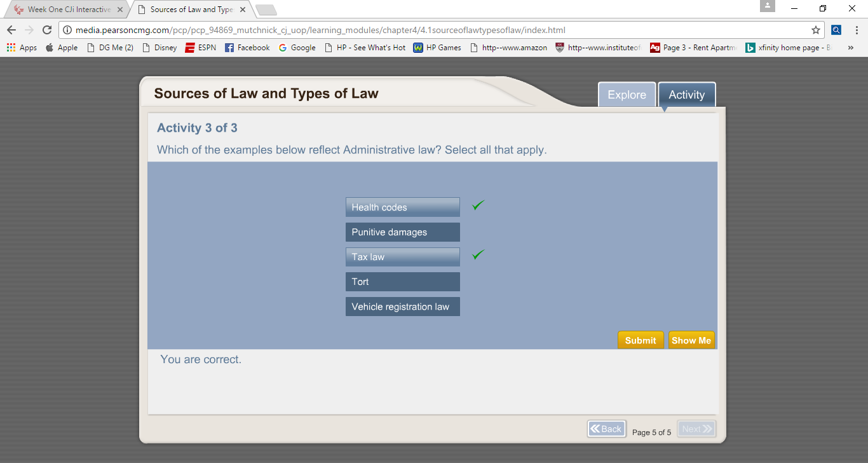Open the Chrome three-dot menu

pyautogui.click(x=856, y=30)
